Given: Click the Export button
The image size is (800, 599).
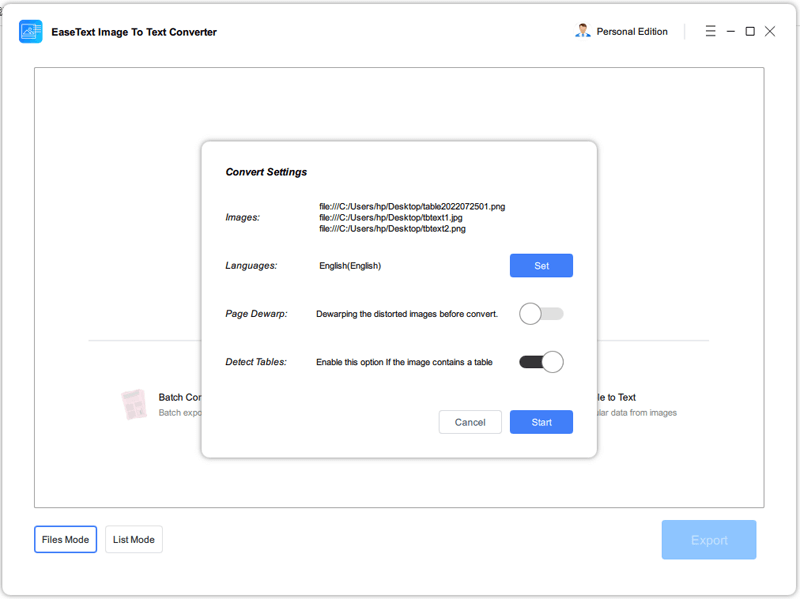Looking at the screenshot, I should pyautogui.click(x=709, y=540).
